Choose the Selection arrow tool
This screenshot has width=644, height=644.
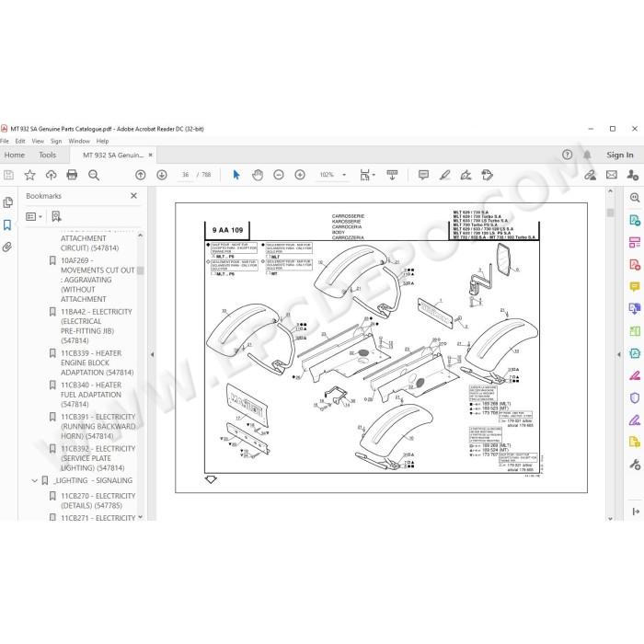pos(236,175)
